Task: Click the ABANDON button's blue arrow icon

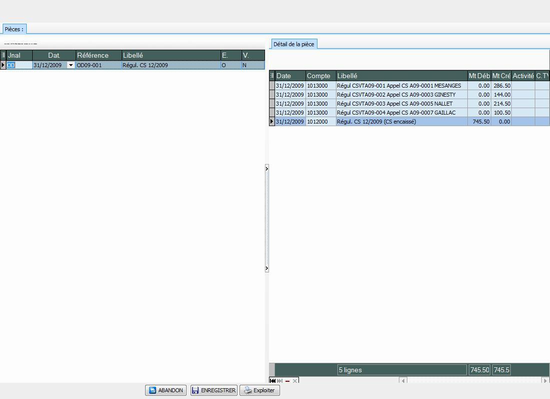Action: pyautogui.click(x=153, y=390)
